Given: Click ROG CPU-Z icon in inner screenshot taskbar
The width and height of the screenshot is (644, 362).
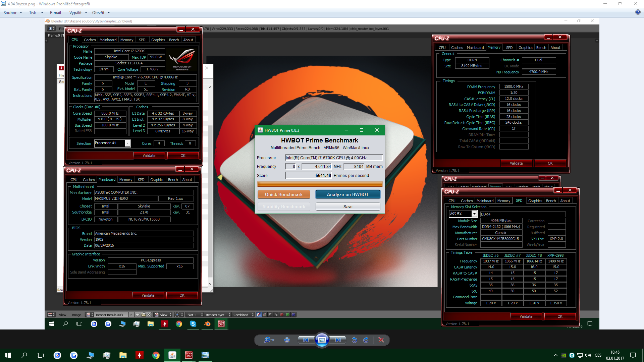Looking at the screenshot, I should 221,324.
